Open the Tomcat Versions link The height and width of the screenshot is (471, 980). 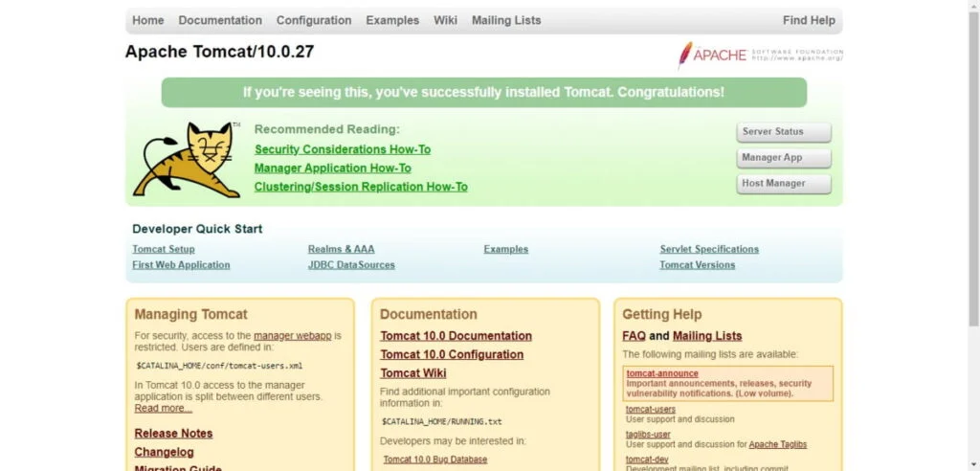point(698,264)
